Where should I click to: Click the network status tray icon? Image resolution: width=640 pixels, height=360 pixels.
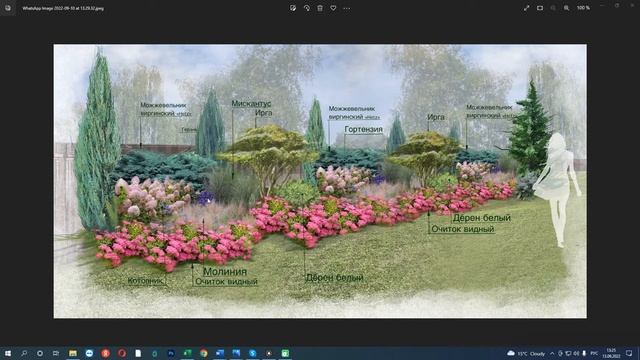(568, 353)
